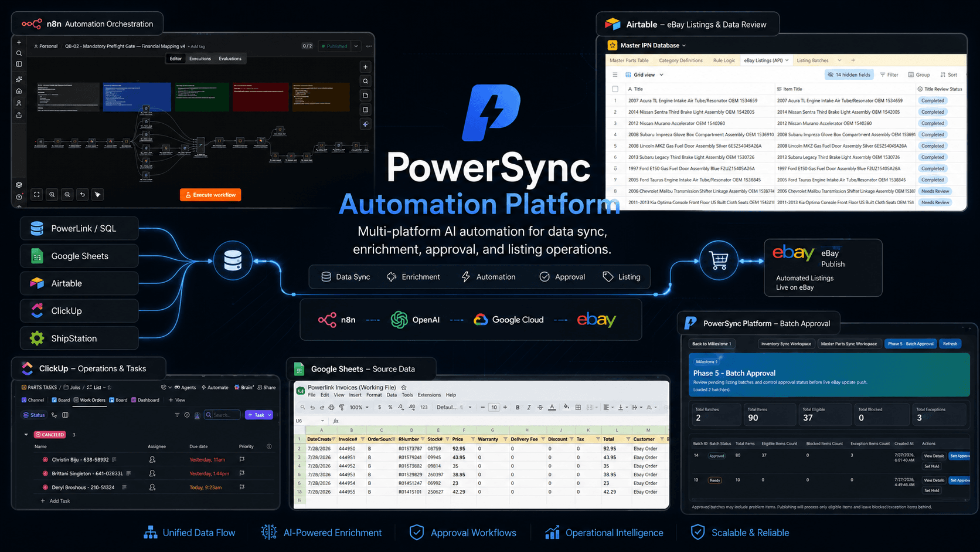Click the text color icon in Google Sheets
This screenshot has width=980, height=552.
point(552,407)
